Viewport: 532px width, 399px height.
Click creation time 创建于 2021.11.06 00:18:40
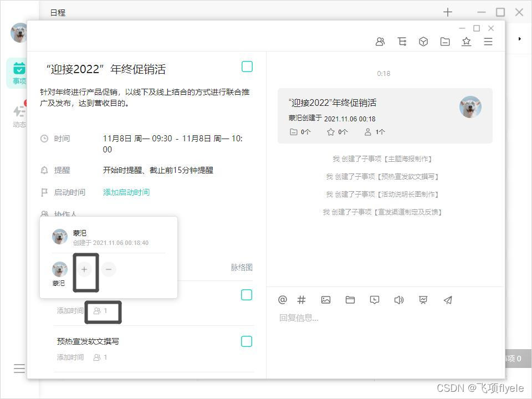[111, 243]
